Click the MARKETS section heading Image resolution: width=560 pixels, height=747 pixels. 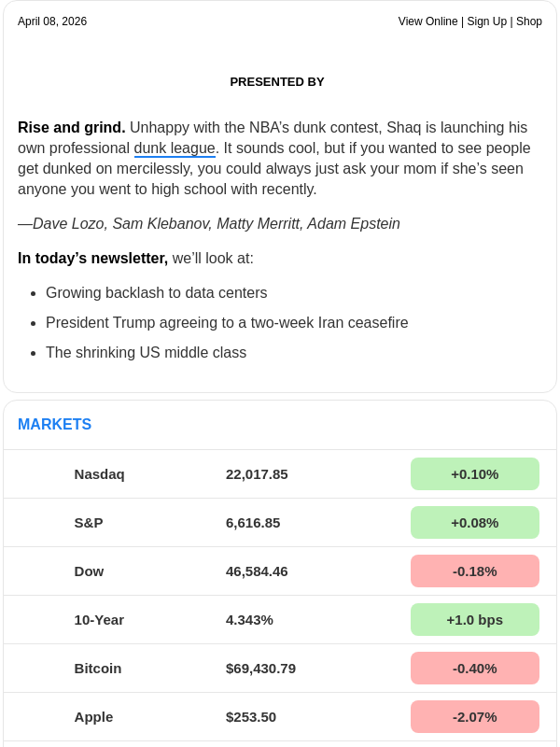(54, 425)
